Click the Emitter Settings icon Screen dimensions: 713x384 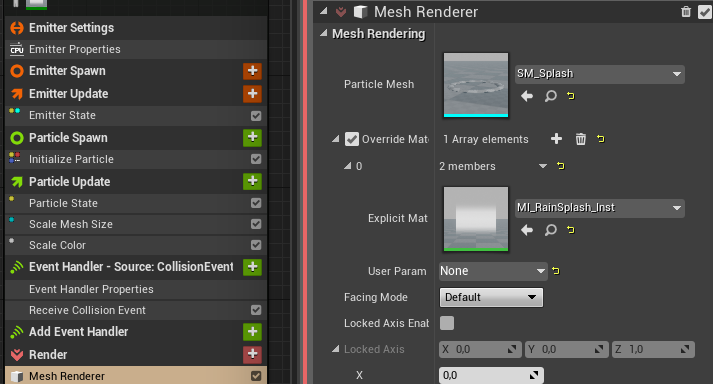point(17,28)
